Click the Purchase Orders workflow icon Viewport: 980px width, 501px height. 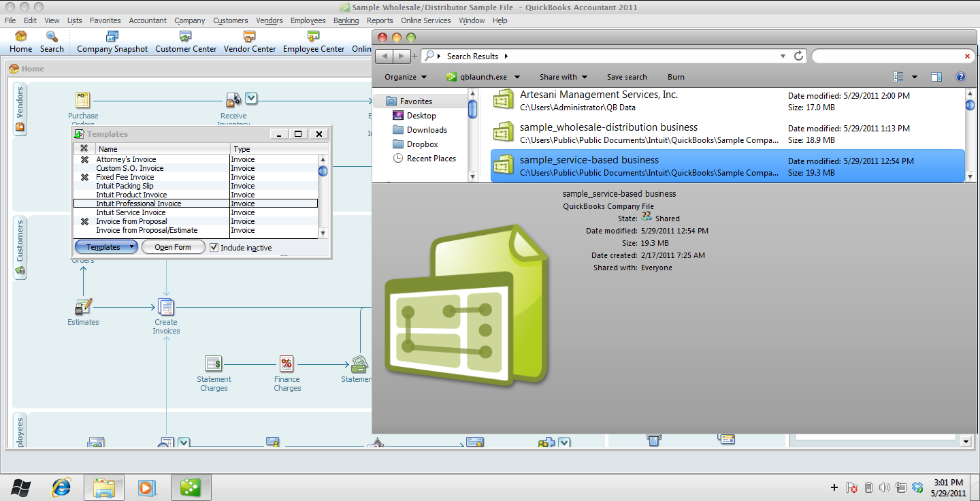(x=83, y=100)
